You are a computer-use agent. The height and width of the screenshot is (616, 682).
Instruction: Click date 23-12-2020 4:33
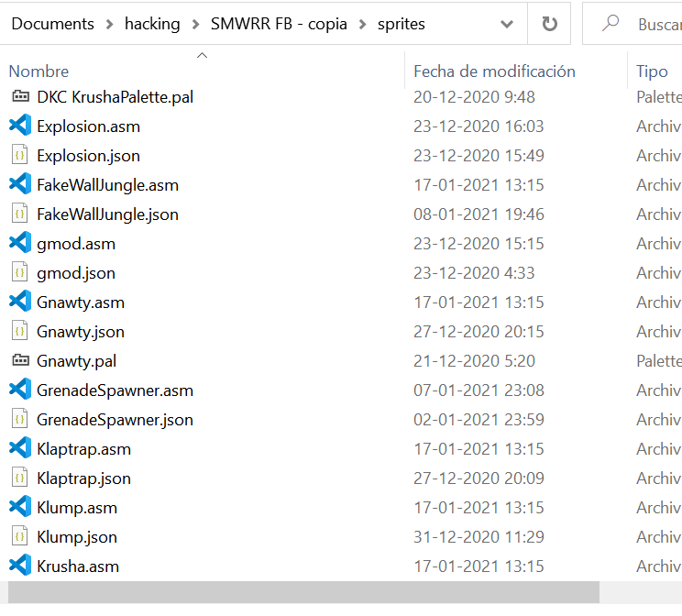pyautogui.click(x=474, y=273)
